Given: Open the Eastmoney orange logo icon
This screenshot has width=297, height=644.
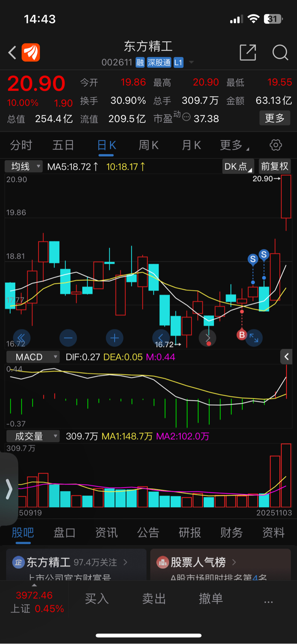Looking at the screenshot, I should 31,52.
